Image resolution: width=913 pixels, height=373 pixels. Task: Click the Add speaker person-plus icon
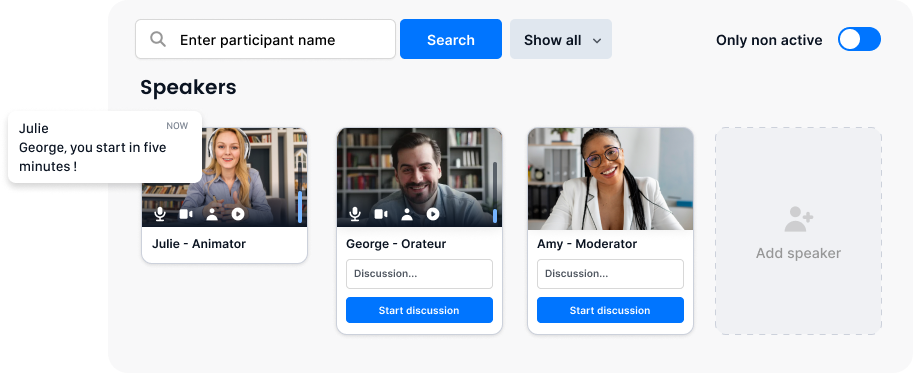pyautogui.click(x=798, y=219)
